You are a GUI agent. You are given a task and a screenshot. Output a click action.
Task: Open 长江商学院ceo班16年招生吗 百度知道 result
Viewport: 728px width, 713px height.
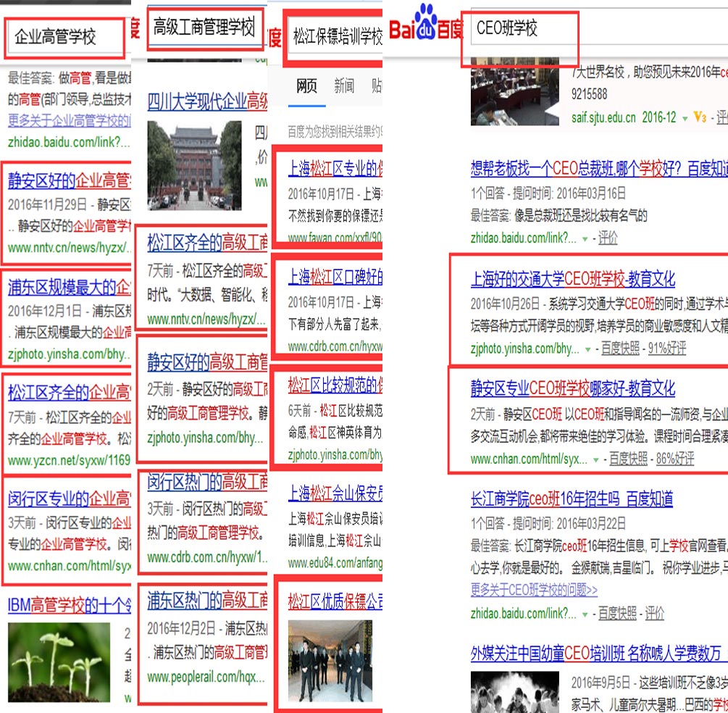pyautogui.click(x=572, y=499)
